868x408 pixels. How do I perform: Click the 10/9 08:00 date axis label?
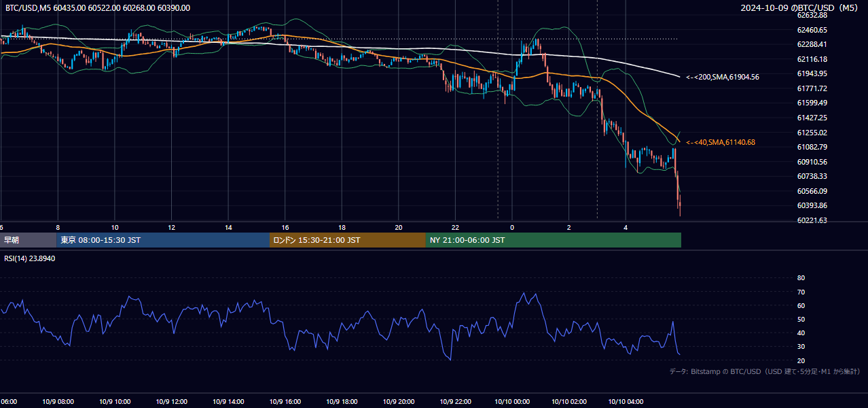pos(58,402)
